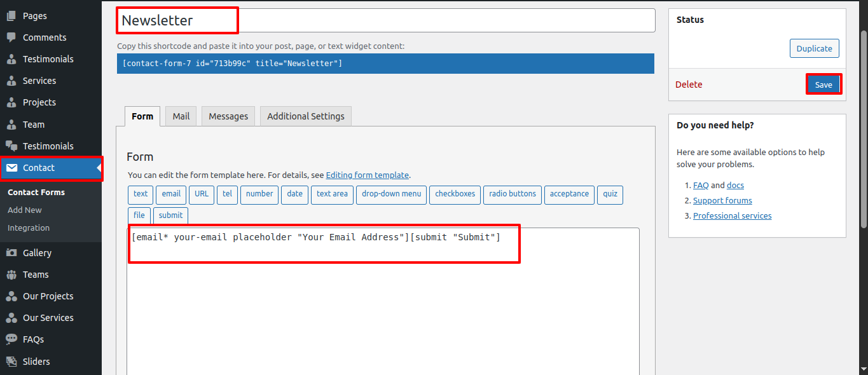Click the Projects sidebar icon
The width and height of the screenshot is (868, 375).
pos(11,102)
